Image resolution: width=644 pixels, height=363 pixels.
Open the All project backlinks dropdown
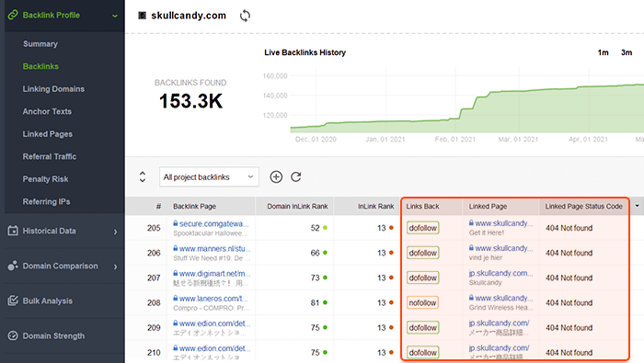tap(209, 176)
